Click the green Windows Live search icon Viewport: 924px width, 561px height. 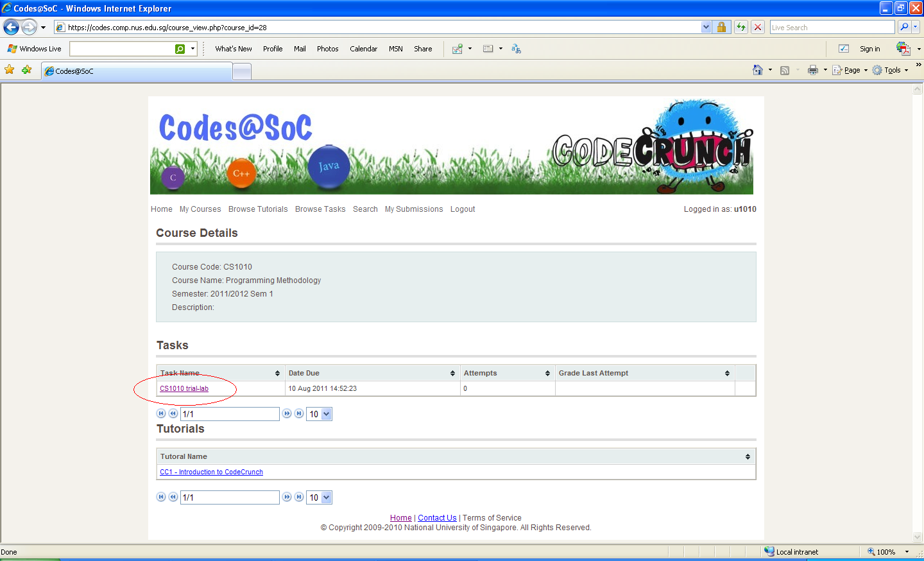[x=180, y=49]
